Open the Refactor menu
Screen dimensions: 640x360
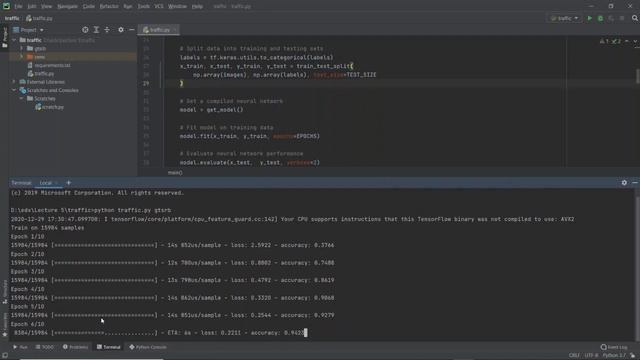click(x=109, y=7)
